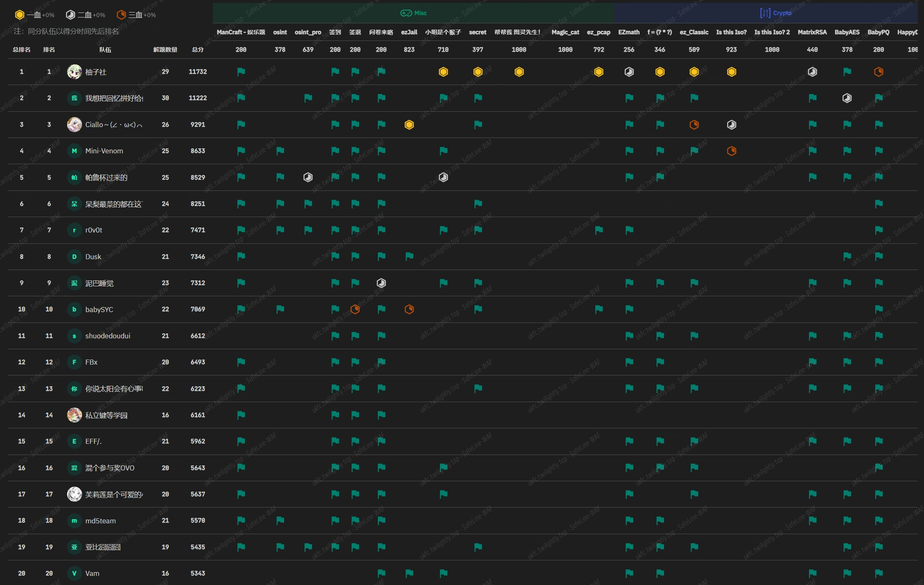Click Mini-Venom's third-blood badge for Is this Iso?
924x585 pixels.
pos(732,151)
